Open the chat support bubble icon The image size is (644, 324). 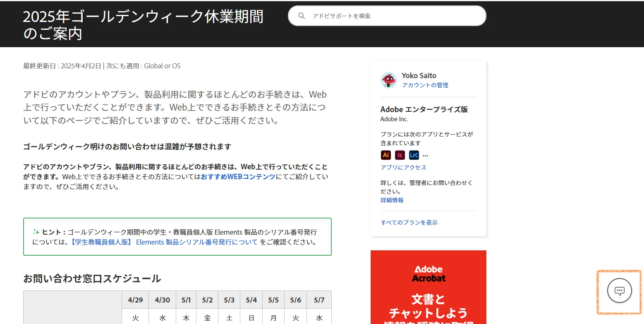[x=619, y=291]
